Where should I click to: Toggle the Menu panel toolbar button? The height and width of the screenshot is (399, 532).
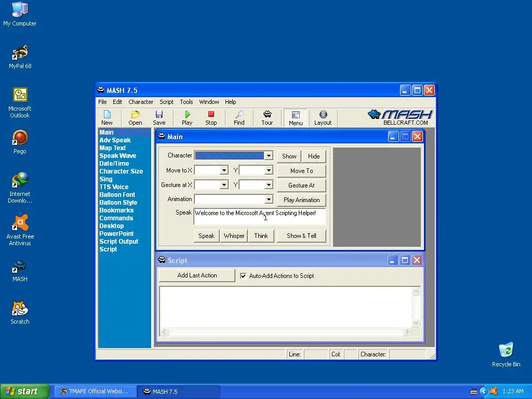tap(296, 118)
